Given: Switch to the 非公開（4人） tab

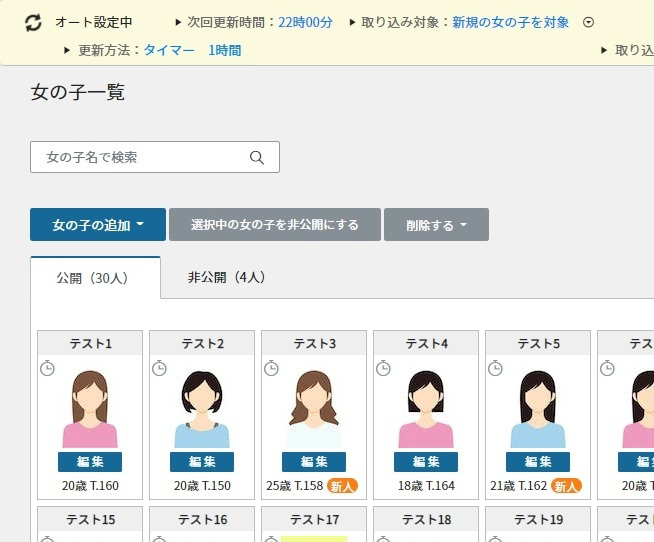Looking at the screenshot, I should pos(226,278).
